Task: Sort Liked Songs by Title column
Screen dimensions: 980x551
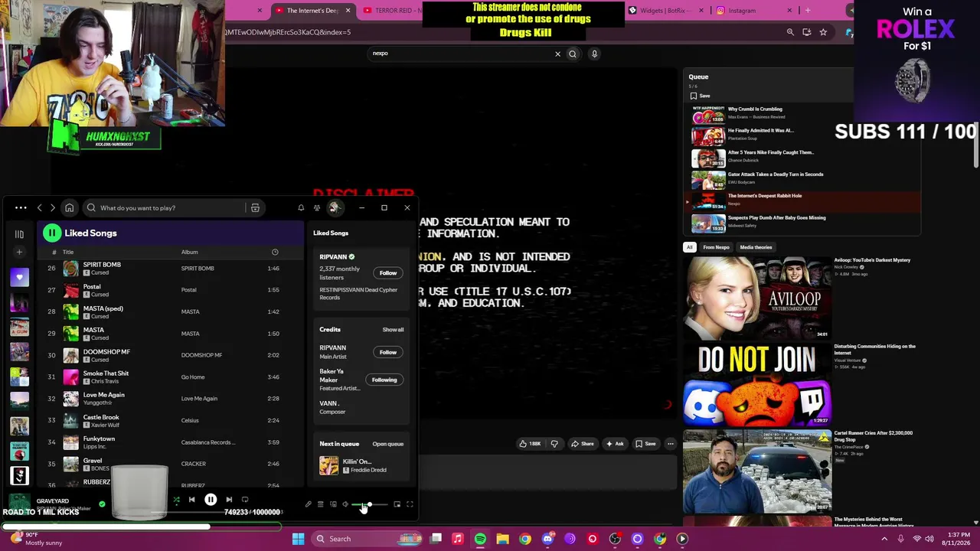Action: [68, 252]
